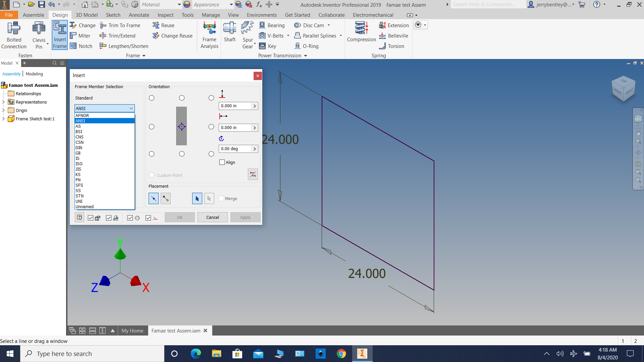This screenshot has width=644, height=362.
Task: Select the Insert Frame tool
Action: (59, 35)
